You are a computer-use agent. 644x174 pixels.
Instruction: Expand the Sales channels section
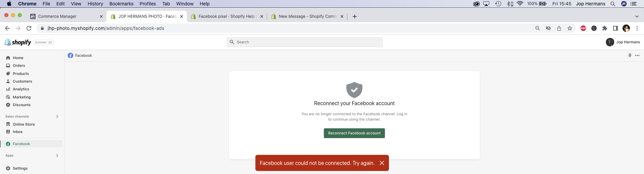click(57, 117)
